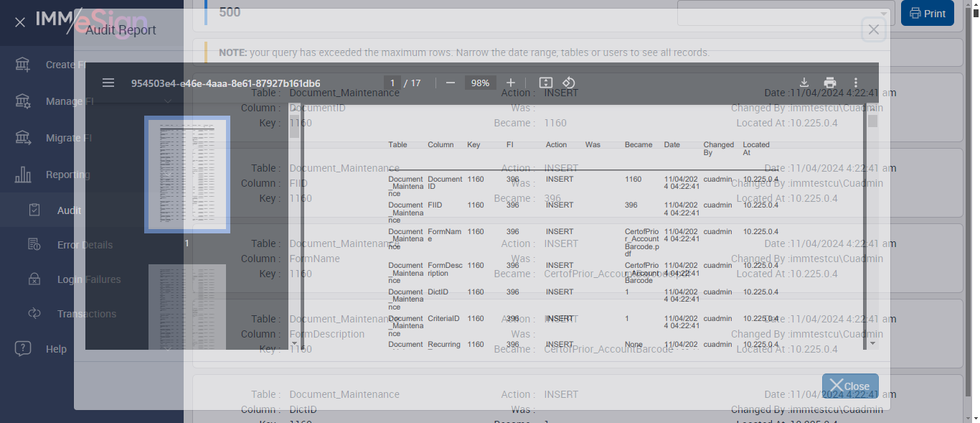
Task: Click the Error Details icon
Action: [x=34, y=245]
